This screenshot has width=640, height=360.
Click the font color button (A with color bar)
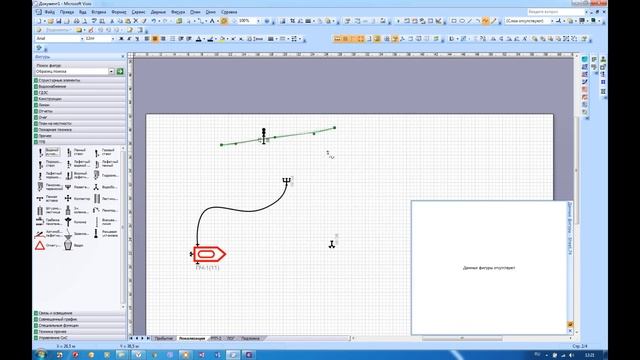(199, 39)
